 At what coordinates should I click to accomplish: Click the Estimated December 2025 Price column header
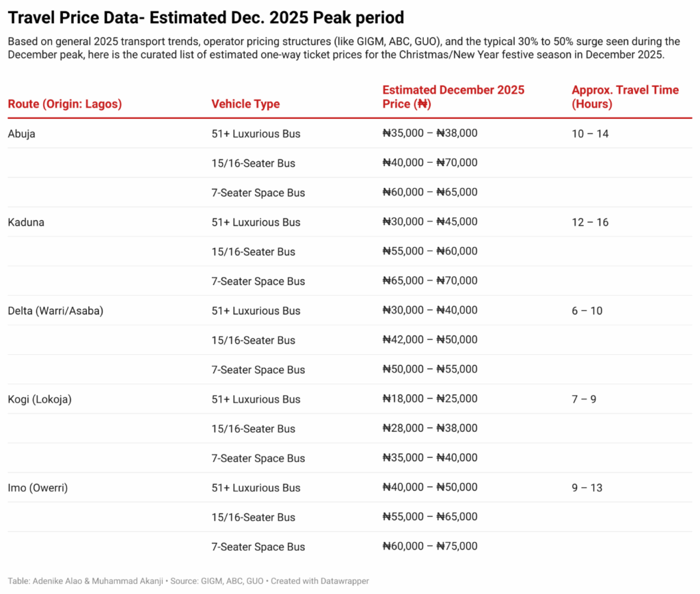coord(453,97)
